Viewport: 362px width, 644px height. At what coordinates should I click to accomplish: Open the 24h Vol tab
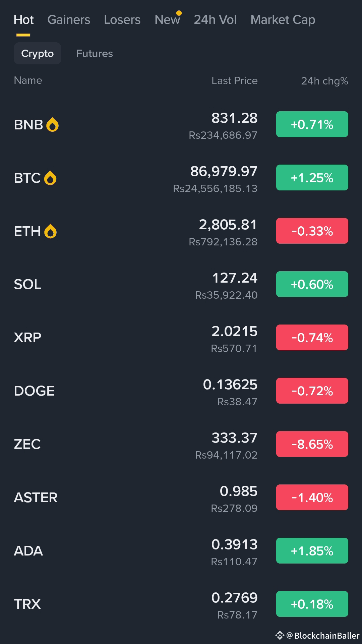(x=215, y=20)
